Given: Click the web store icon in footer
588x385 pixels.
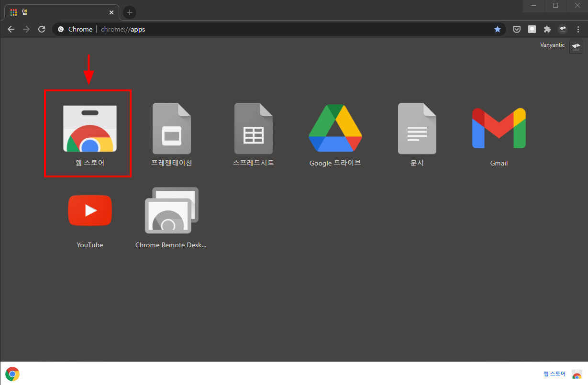Looking at the screenshot, I should (x=577, y=374).
